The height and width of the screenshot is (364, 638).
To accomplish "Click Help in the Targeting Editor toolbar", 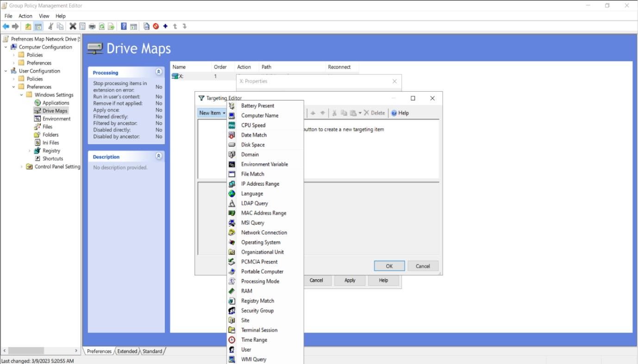I will coord(400,113).
